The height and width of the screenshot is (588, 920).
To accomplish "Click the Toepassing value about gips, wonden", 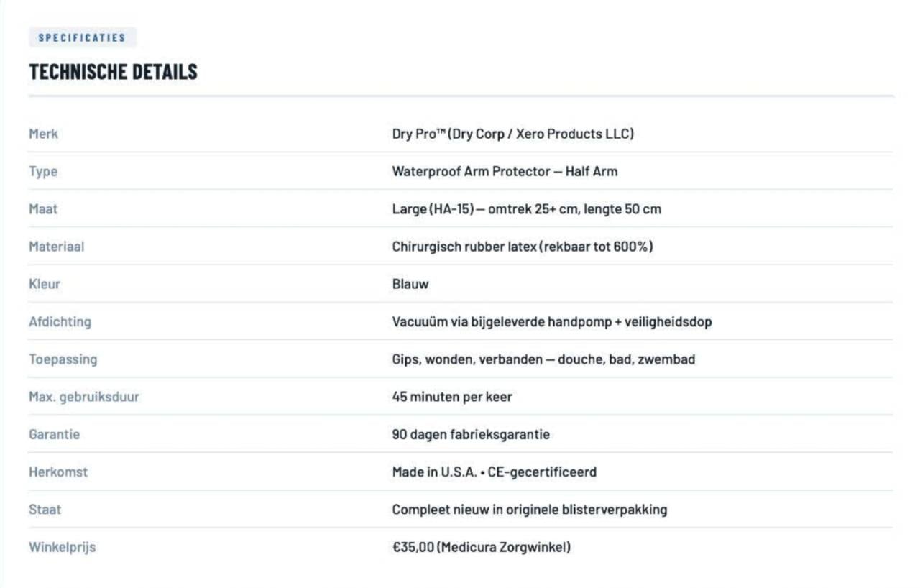I will [543, 359].
